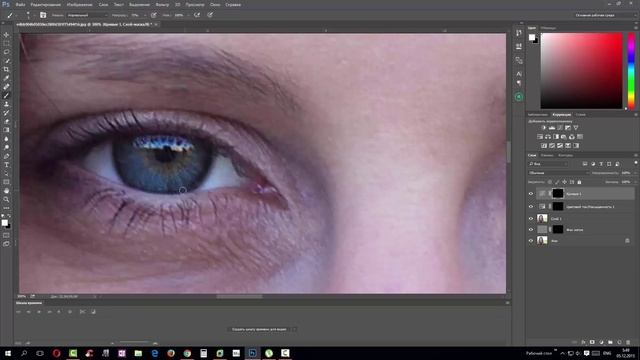Click the horizontal canvas scrollbar
Viewport: 640px width, 360px height.
pos(239,297)
